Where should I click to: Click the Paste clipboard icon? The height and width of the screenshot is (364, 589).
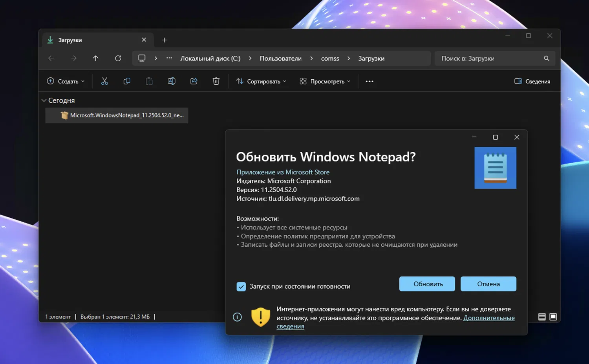(149, 81)
